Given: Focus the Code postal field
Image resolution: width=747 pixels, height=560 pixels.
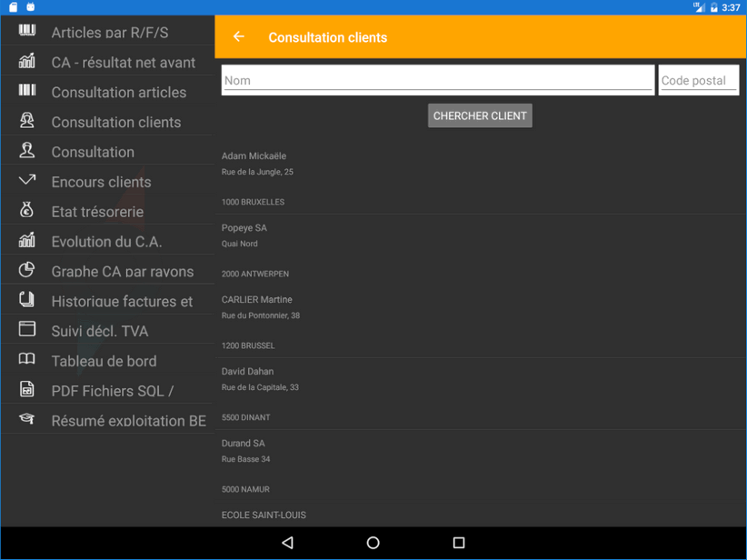Looking at the screenshot, I should tap(698, 80).
